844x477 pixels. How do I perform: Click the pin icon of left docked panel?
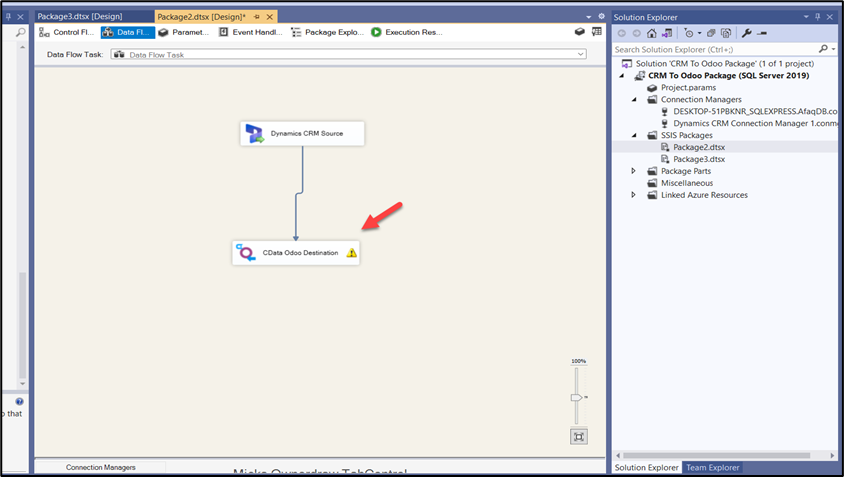tap(8, 17)
